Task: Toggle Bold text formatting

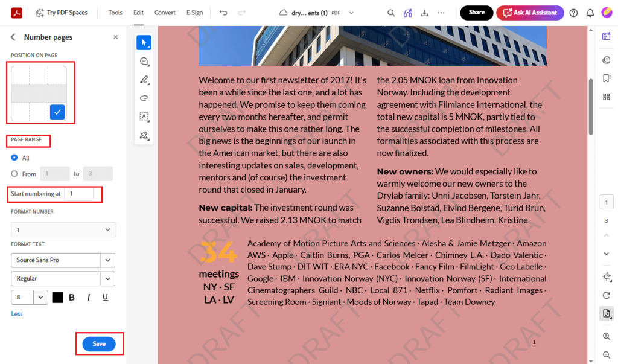Action: (x=72, y=298)
